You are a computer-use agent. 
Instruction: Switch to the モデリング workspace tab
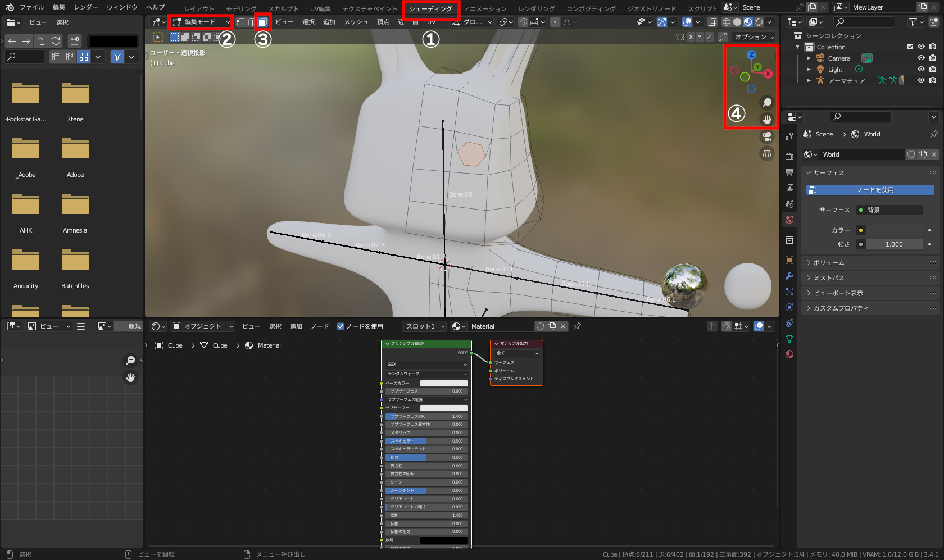(x=241, y=8)
